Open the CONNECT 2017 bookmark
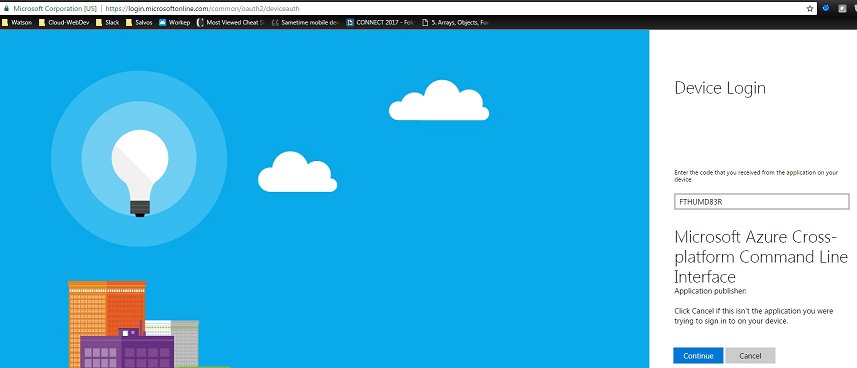 [381, 23]
